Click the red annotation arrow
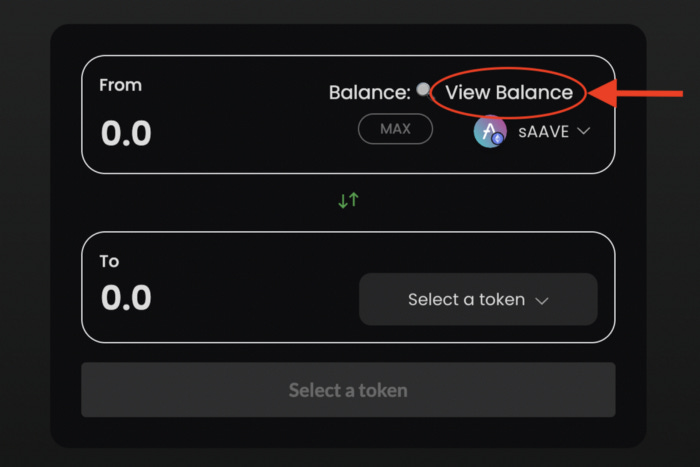 pyautogui.click(x=636, y=93)
